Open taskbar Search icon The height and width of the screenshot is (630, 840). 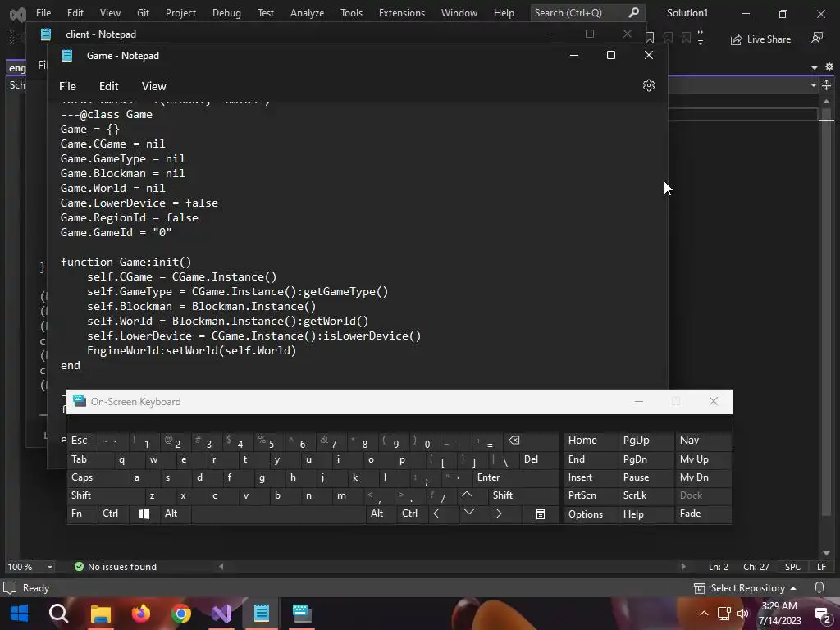point(58,614)
